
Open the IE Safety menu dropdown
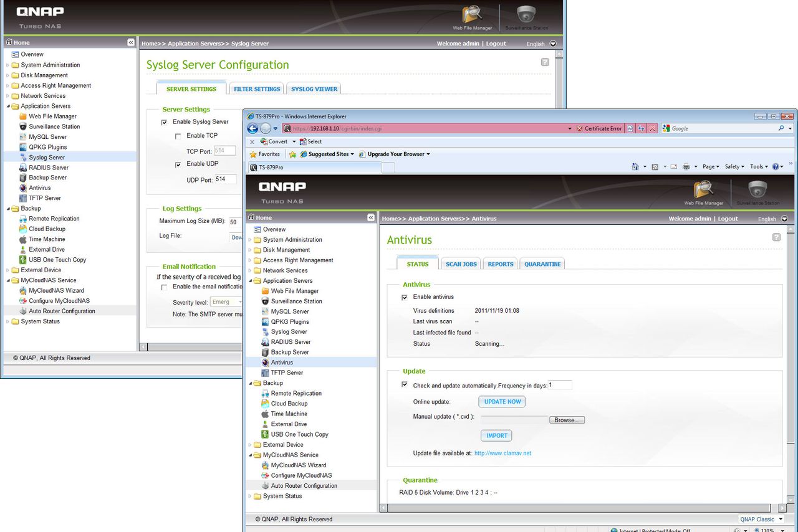pyautogui.click(x=735, y=166)
